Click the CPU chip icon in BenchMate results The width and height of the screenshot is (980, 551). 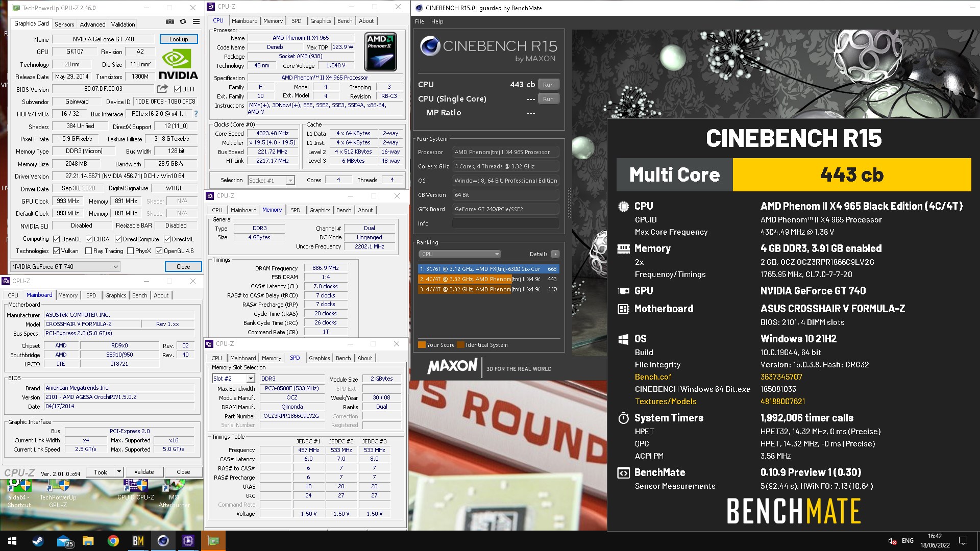click(x=623, y=207)
